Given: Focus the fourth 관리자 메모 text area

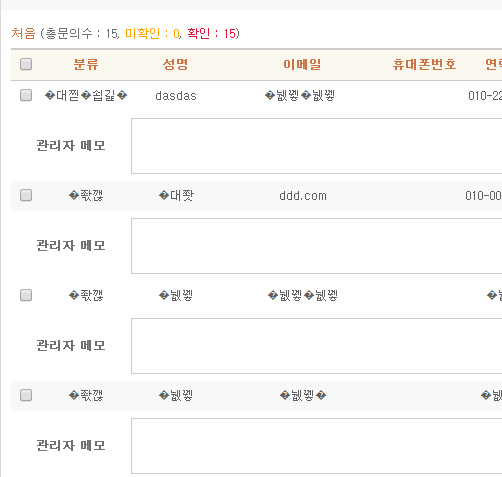Looking at the screenshot, I should [317, 446].
